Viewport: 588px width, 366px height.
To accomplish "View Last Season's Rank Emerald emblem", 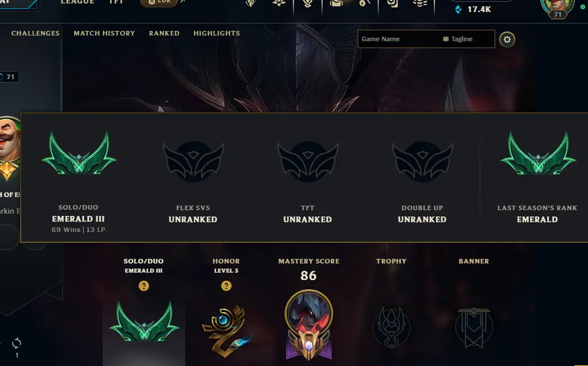I will (x=538, y=154).
